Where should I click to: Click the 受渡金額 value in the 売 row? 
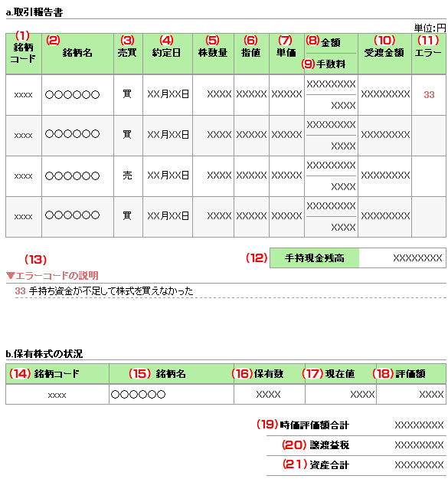[x=385, y=176]
